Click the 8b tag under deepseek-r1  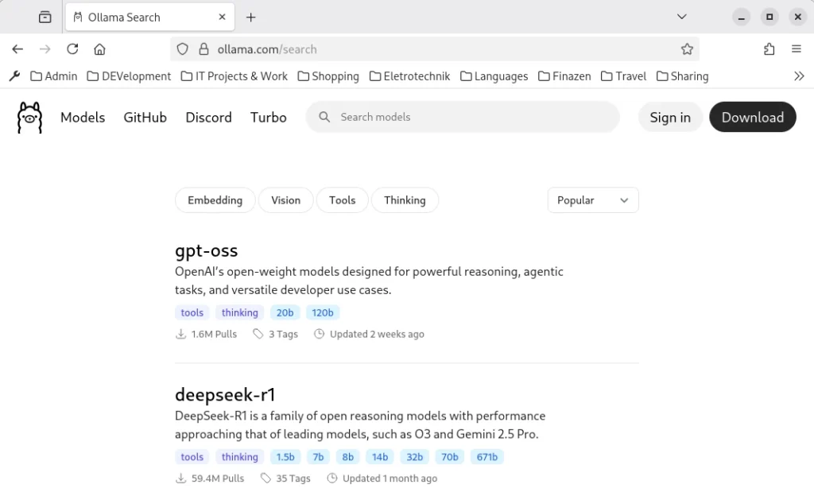(348, 457)
